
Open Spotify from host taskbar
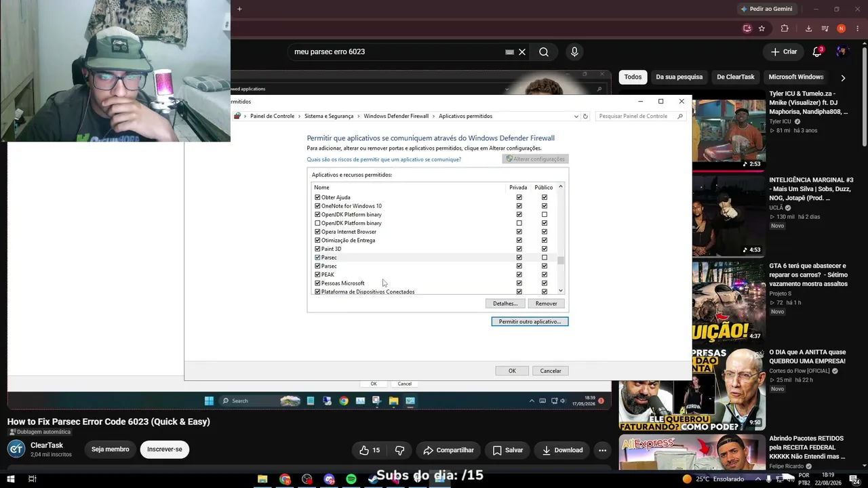click(x=351, y=479)
